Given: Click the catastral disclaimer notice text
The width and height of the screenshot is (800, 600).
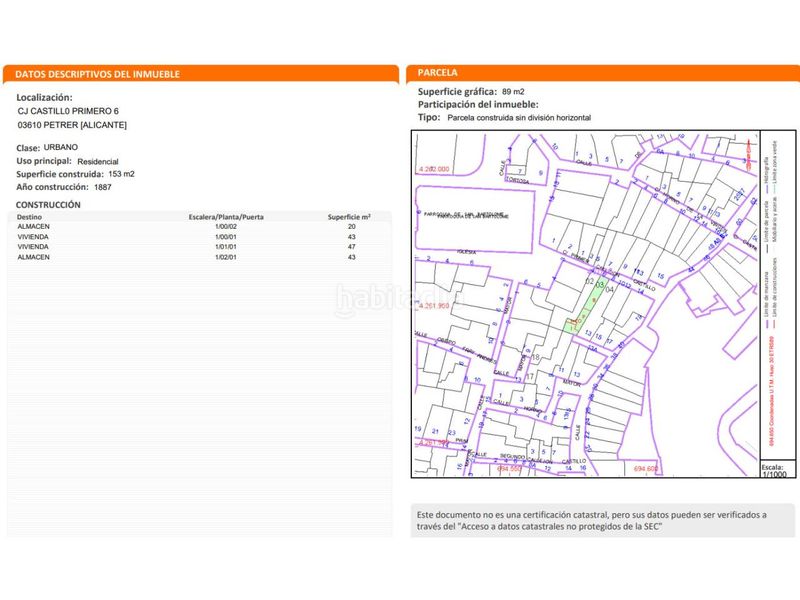Looking at the screenshot, I should point(592,520).
